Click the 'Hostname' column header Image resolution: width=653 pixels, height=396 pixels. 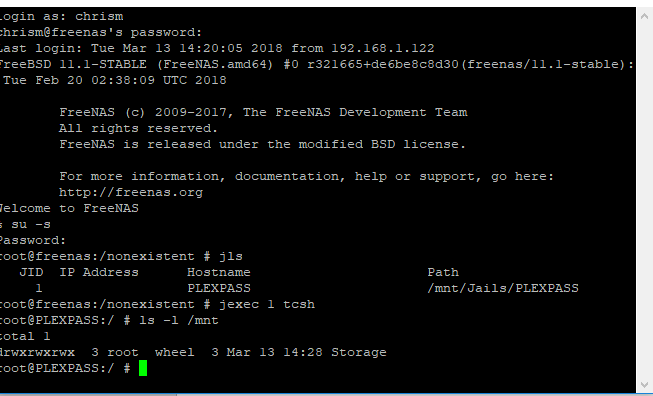click(219, 272)
